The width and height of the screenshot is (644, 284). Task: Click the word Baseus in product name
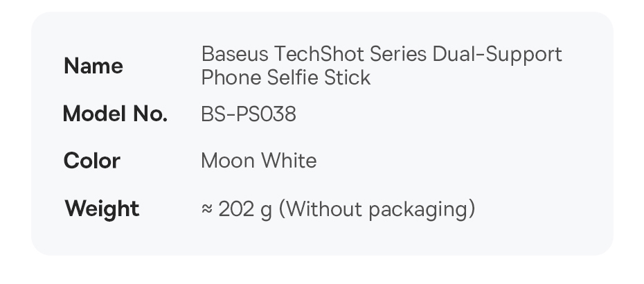[234, 54]
